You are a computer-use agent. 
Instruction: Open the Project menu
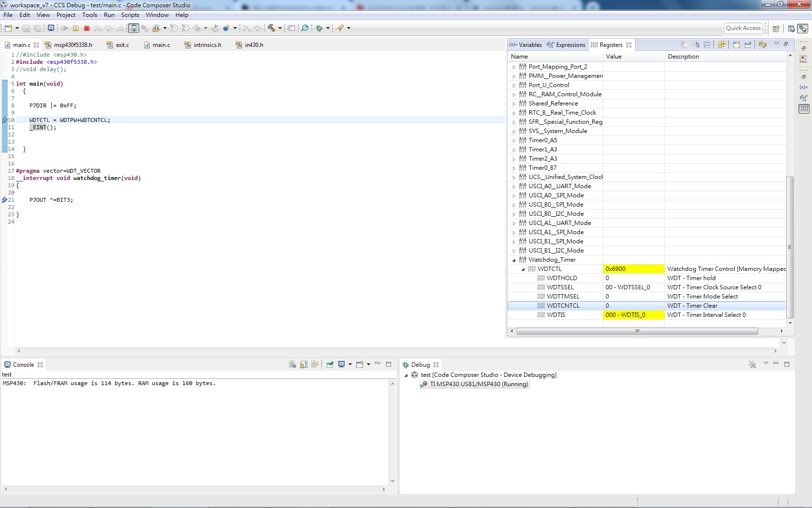pyautogui.click(x=66, y=15)
